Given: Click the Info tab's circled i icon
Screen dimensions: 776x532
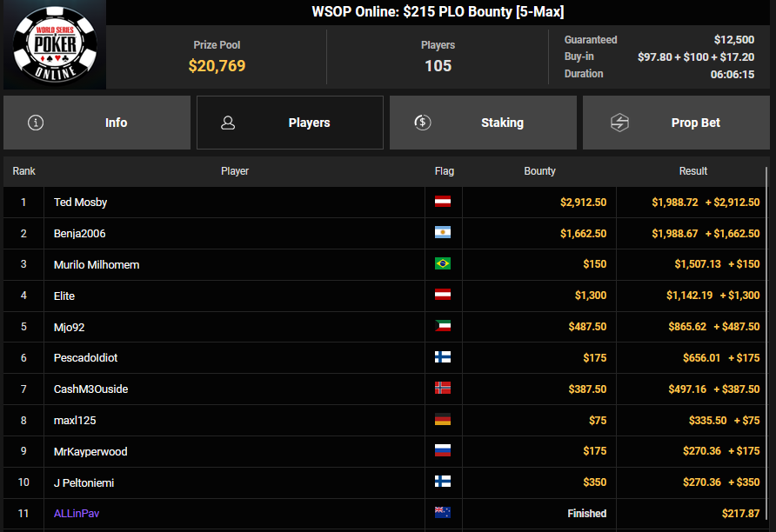Looking at the screenshot, I should point(36,123).
